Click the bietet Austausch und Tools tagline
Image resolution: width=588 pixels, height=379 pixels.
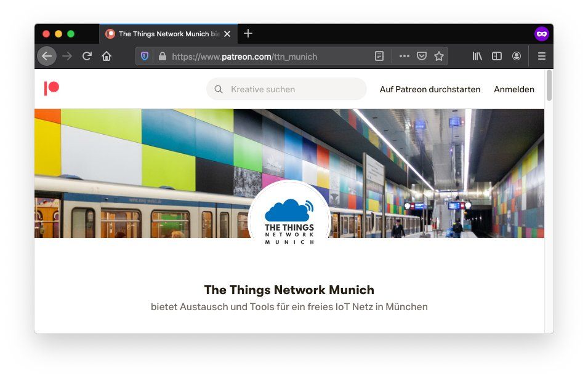[x=289, y=306]
